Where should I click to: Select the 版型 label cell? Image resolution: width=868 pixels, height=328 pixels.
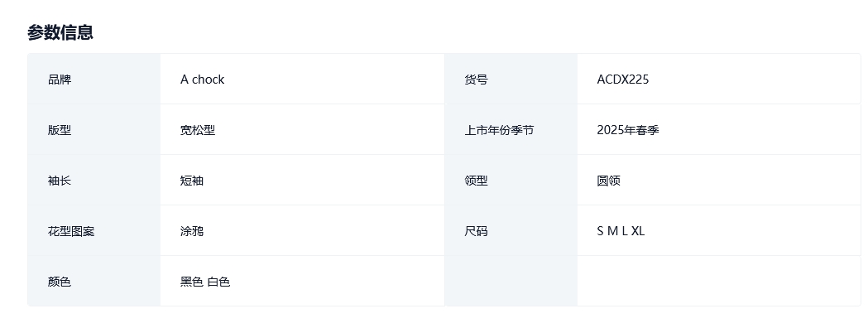click(94, 130)
